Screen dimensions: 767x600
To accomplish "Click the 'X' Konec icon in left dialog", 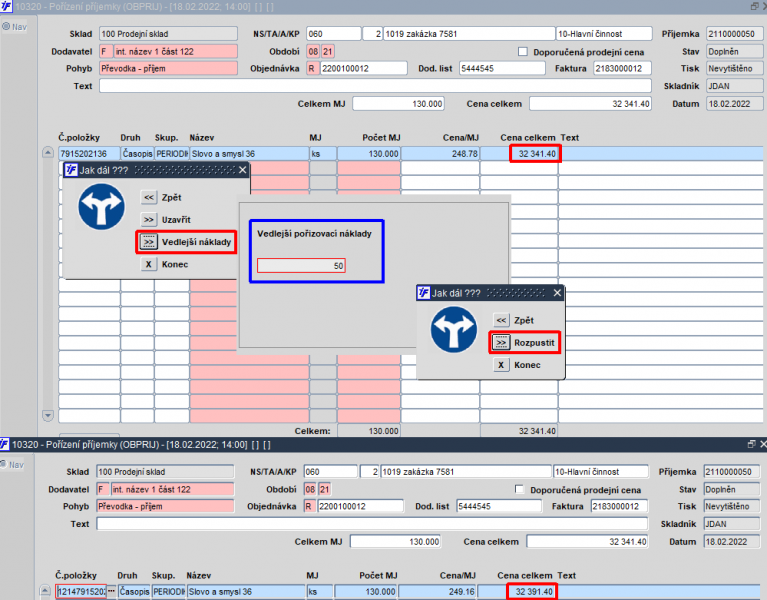I will tap(149, 264).
